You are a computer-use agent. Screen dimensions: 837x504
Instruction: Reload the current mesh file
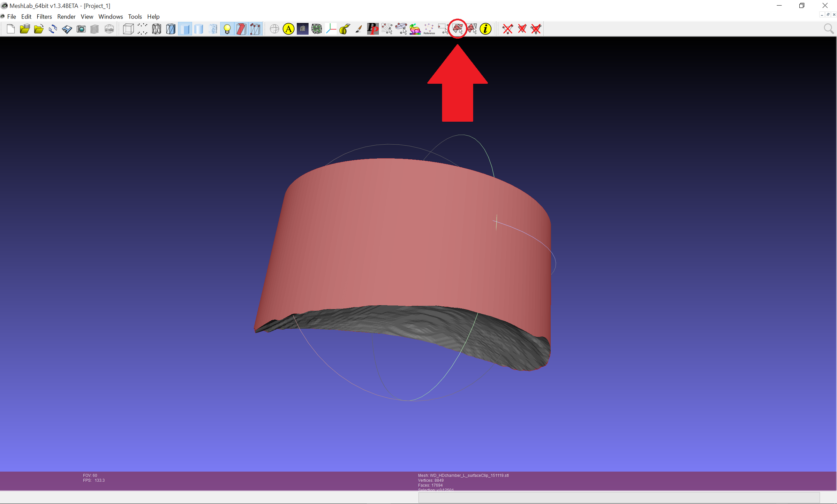(x=53, y=29)
